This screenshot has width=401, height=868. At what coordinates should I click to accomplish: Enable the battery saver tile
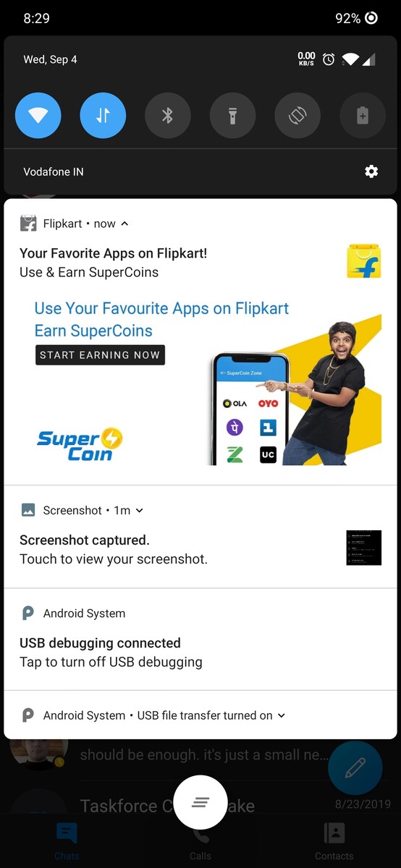363,115
